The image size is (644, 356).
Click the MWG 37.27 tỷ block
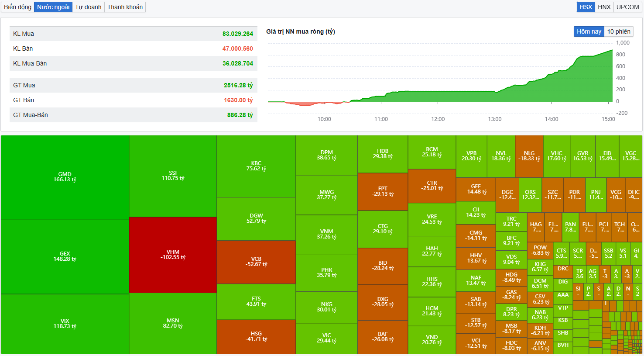coord(326,195)
